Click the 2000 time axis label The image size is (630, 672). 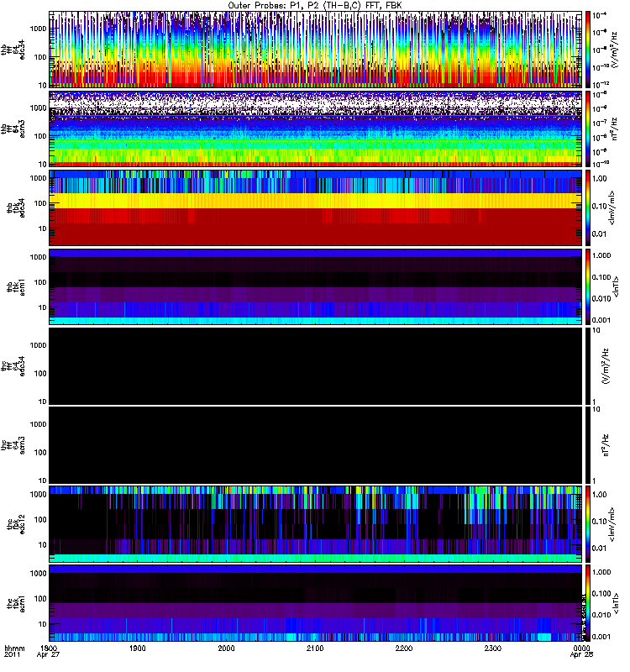226,648
